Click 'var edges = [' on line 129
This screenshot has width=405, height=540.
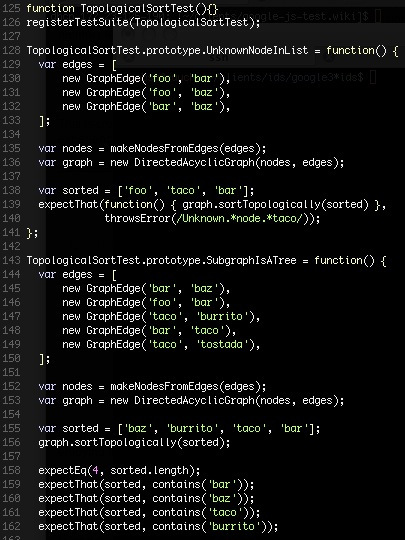pyautogui.click(x=77, y=64)
